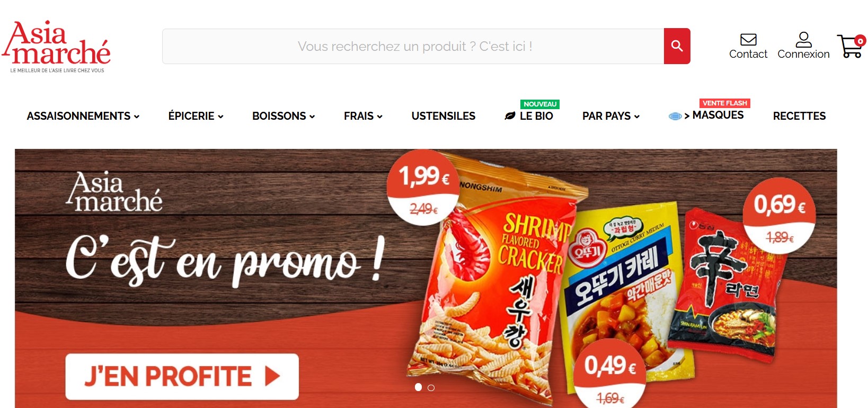868x408 pixels.
Task: Click the blue face mask icon
Action: (675, 116)
